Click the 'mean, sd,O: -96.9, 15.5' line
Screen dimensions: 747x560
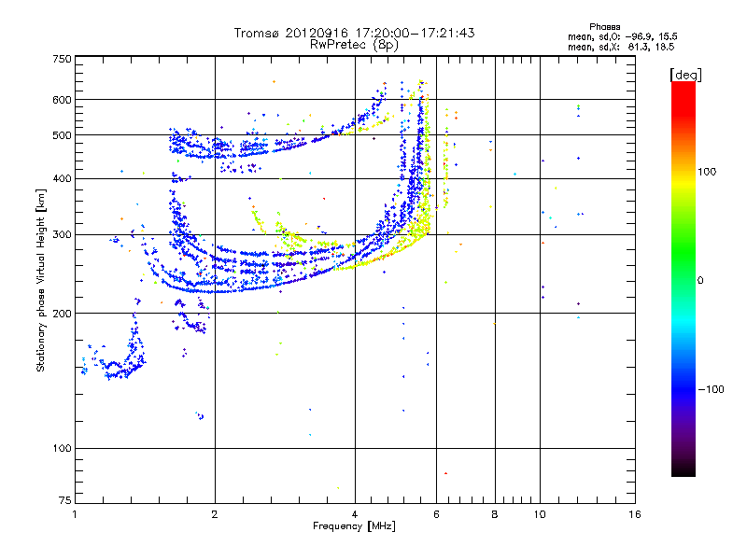(622, 36)
